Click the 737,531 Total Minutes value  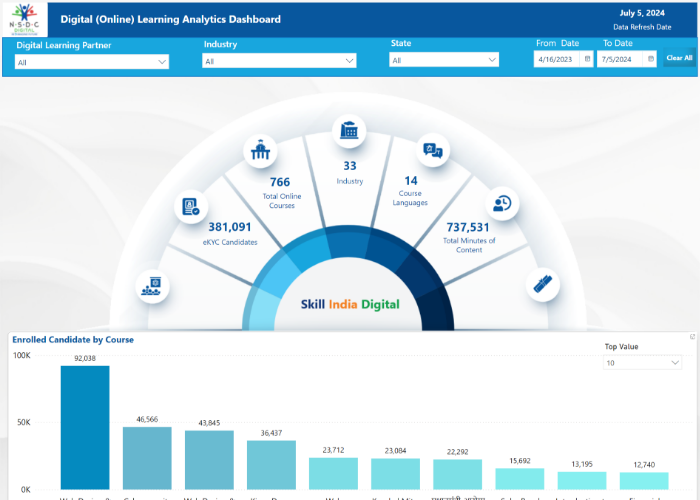click(x=468, y=227)
